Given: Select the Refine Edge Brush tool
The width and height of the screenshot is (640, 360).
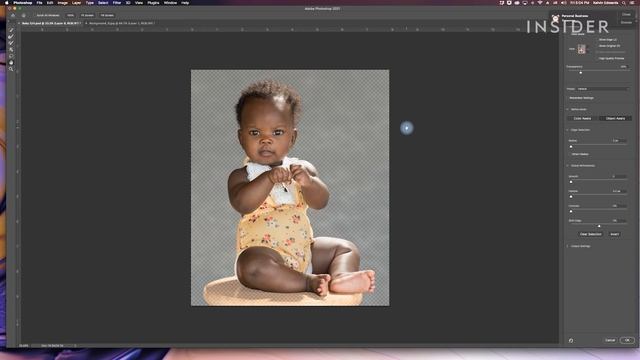Looking at the screenshot, I should click(11, 37).
